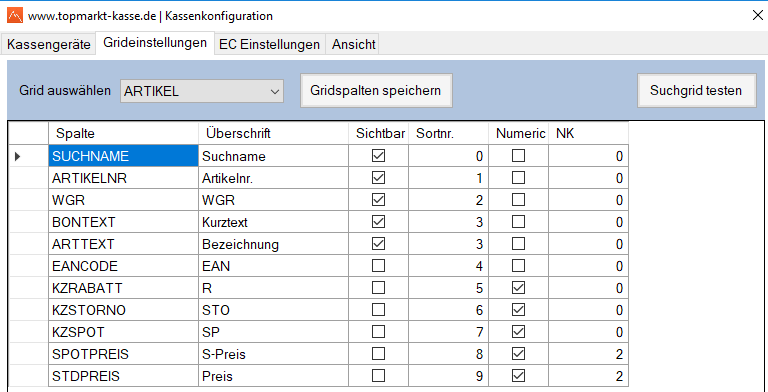This screenshot has width=768, height=392.
Task: Select the Ansicht tab
Action: pos(353,45)
